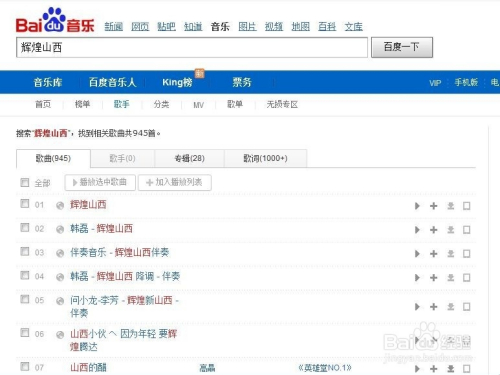Screen dimensions: 500x375
Task: Open the 百科 link at the top
Action: [x=327, y=26]
